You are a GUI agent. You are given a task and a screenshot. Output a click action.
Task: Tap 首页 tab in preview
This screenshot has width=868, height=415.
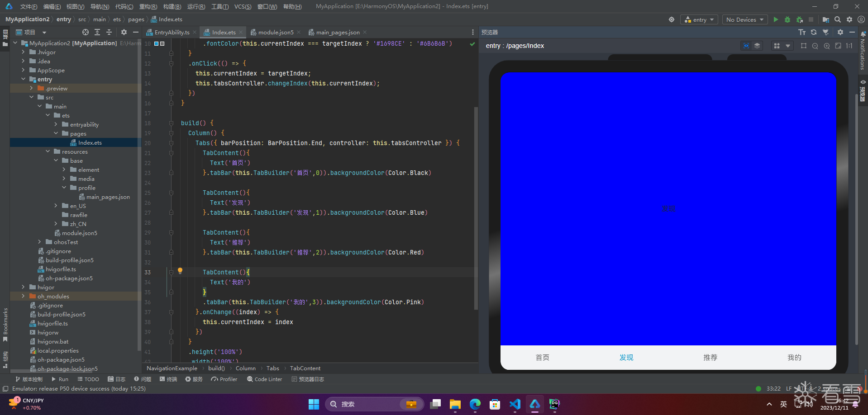[542, 358]
